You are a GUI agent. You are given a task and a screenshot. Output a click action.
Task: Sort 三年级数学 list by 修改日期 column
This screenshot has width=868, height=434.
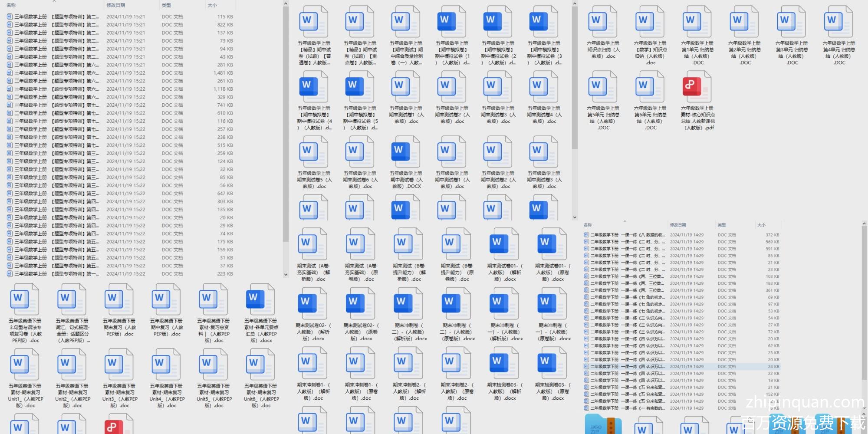point(116,5)
